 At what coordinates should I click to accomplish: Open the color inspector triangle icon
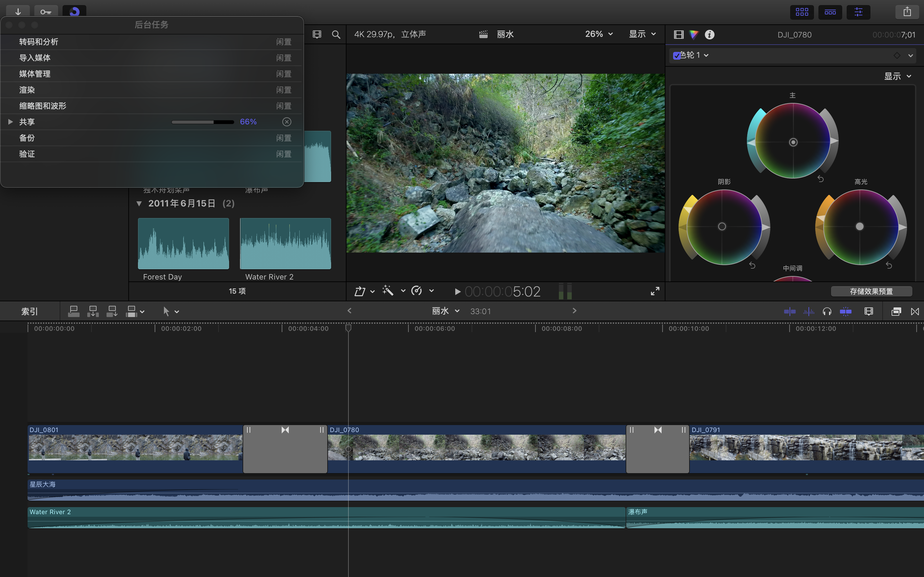(x=694, y=35)
